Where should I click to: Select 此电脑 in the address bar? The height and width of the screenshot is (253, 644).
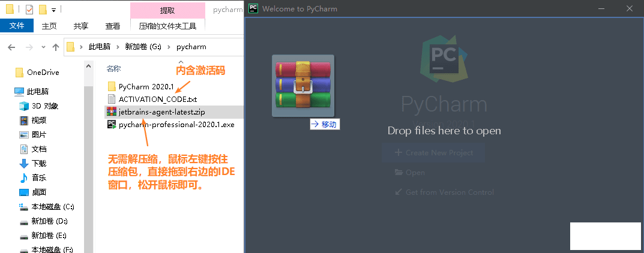(100, 47)
